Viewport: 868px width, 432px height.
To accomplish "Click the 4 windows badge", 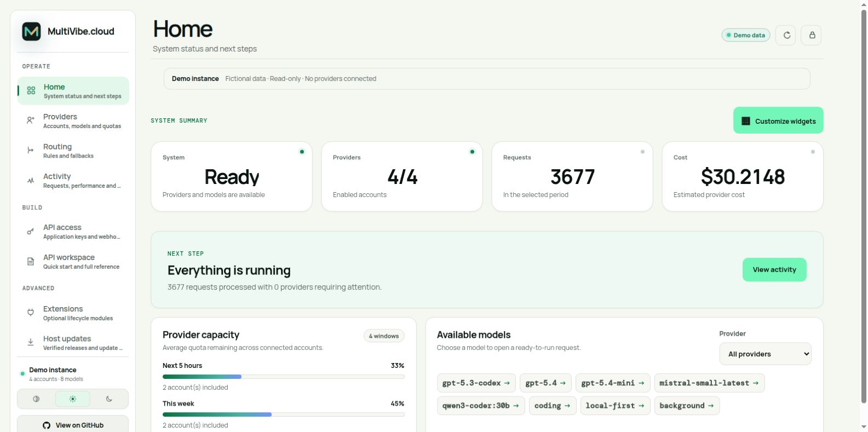I will (384, 336).
